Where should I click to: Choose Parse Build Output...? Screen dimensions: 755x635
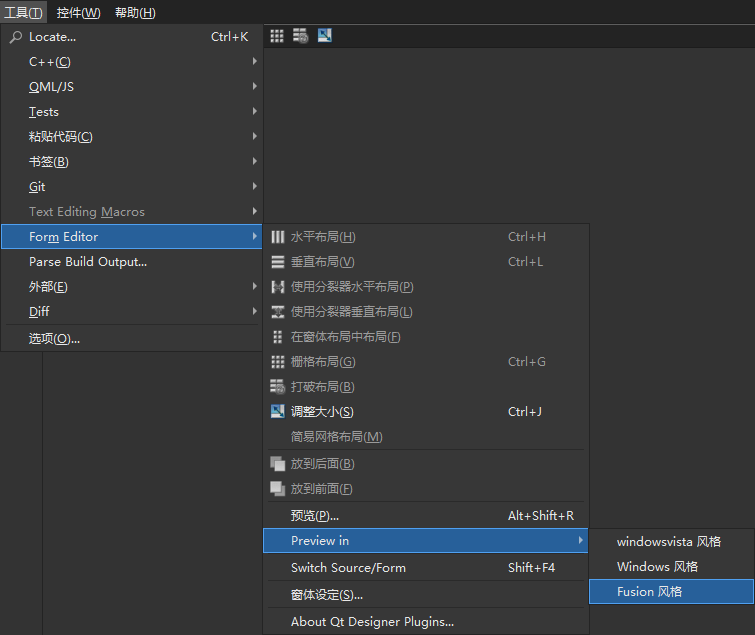[131, 262]
